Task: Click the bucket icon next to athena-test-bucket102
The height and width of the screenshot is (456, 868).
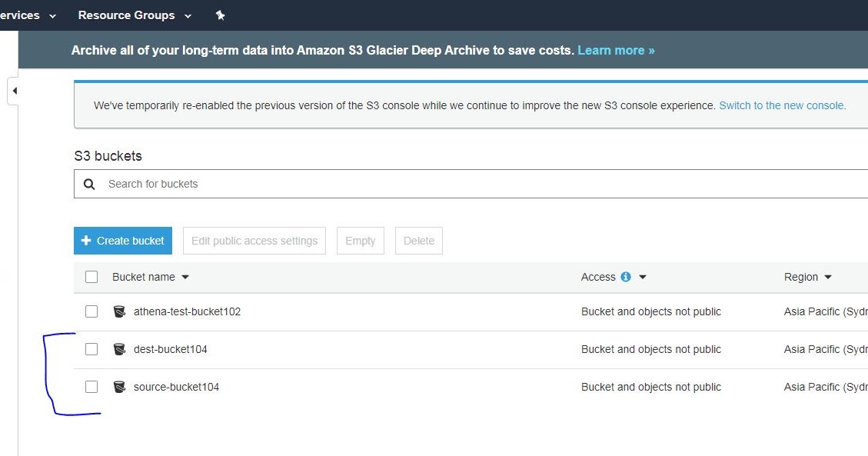Action: point(119,311)
